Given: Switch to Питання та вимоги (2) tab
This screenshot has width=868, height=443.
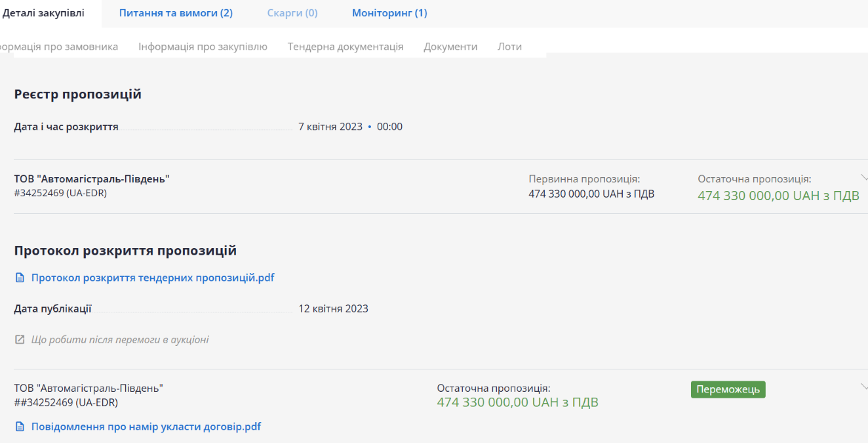Looking at the screenshot, I should point(176,13).
